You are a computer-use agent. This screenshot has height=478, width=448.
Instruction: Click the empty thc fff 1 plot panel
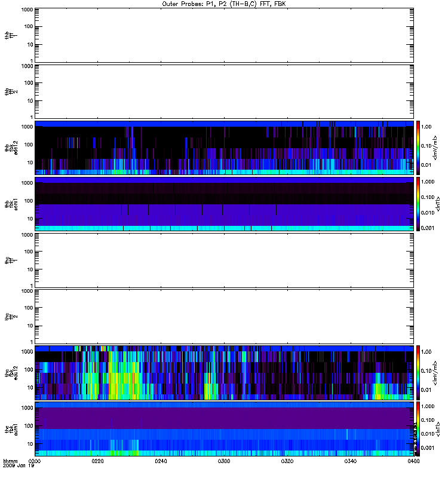point(224,261)
